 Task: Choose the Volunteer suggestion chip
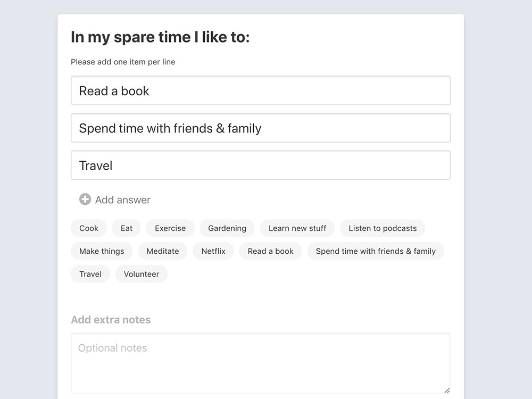tap(142, 274)
